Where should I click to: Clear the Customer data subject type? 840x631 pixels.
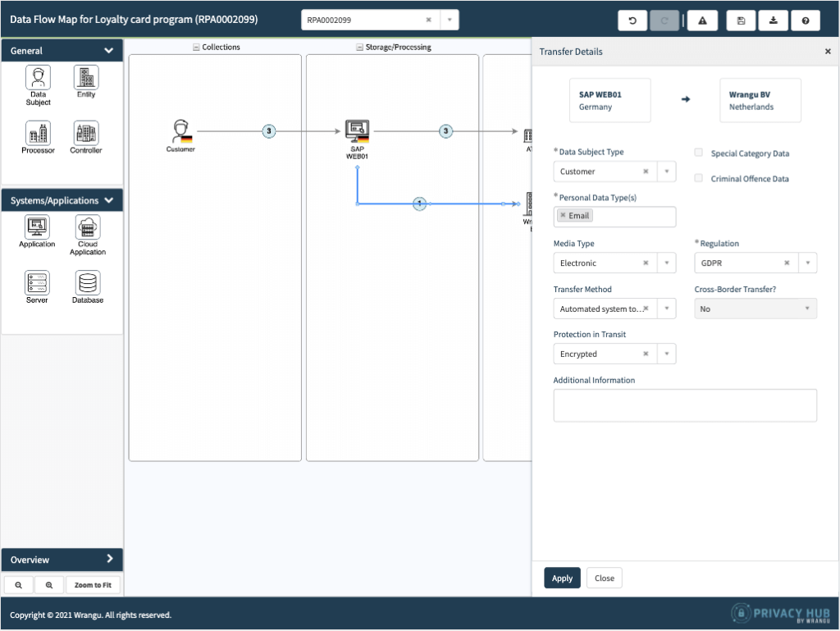click(646, 171)
